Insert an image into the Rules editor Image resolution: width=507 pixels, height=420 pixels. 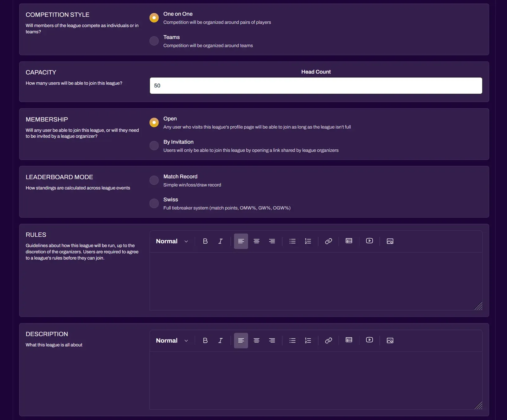[390, 241]
